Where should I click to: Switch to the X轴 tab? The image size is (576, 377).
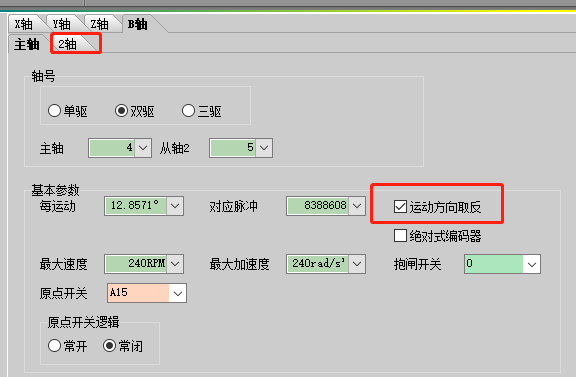(x=24, y=24)
